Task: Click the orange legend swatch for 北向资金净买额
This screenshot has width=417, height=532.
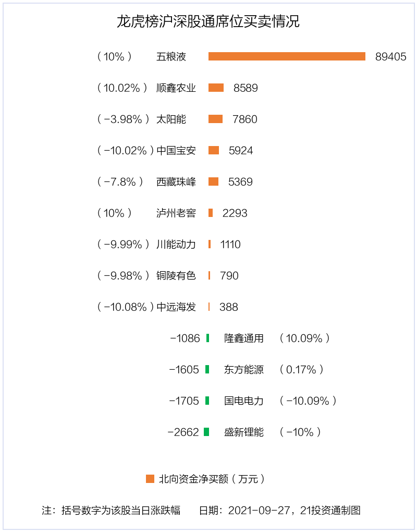Action: 150,479
